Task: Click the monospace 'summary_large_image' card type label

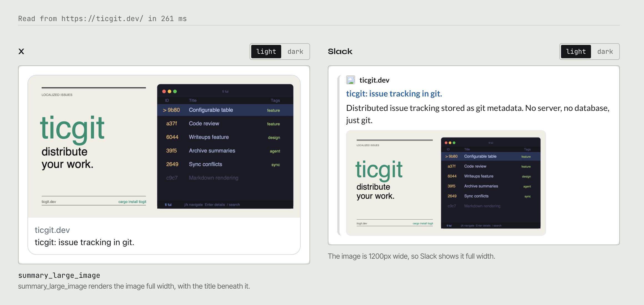Action: pos(59,275)
